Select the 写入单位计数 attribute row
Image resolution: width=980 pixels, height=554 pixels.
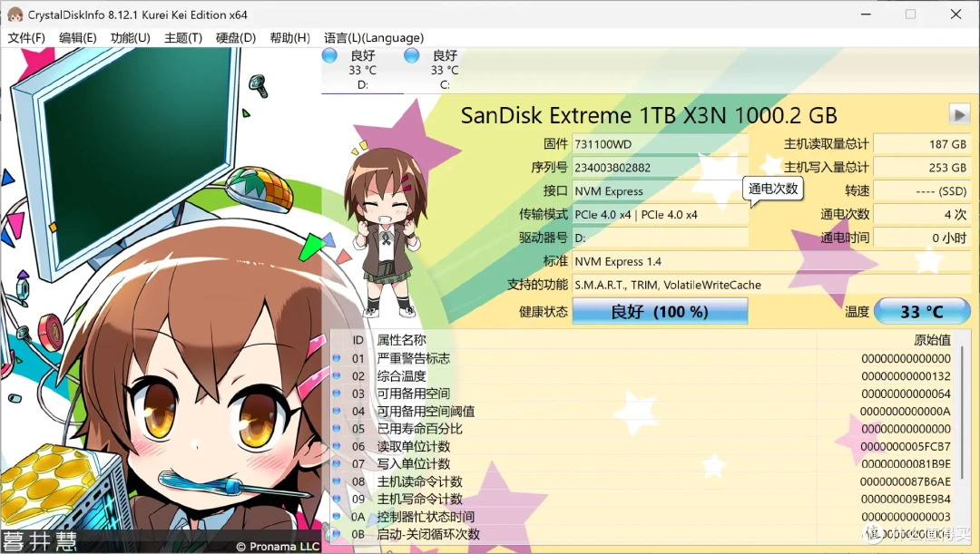click(x=642, y=464)
